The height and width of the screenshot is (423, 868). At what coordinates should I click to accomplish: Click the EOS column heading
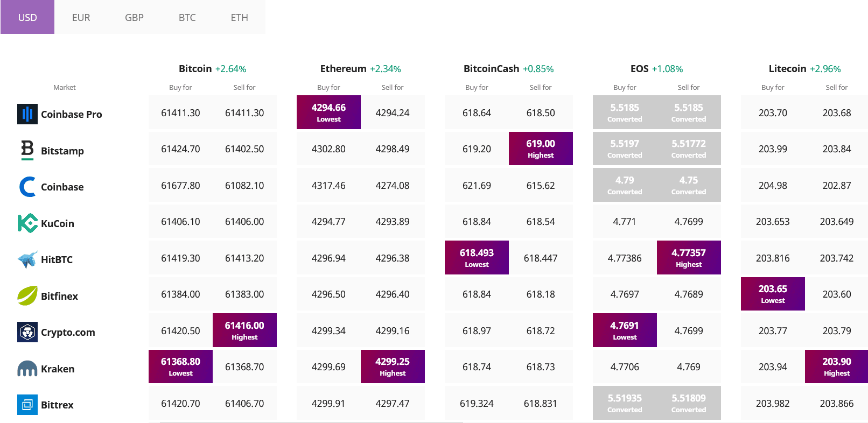[639, 68]
